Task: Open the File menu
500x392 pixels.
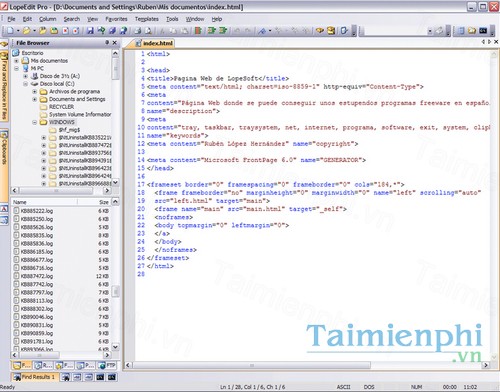Action: coord(11,19)
